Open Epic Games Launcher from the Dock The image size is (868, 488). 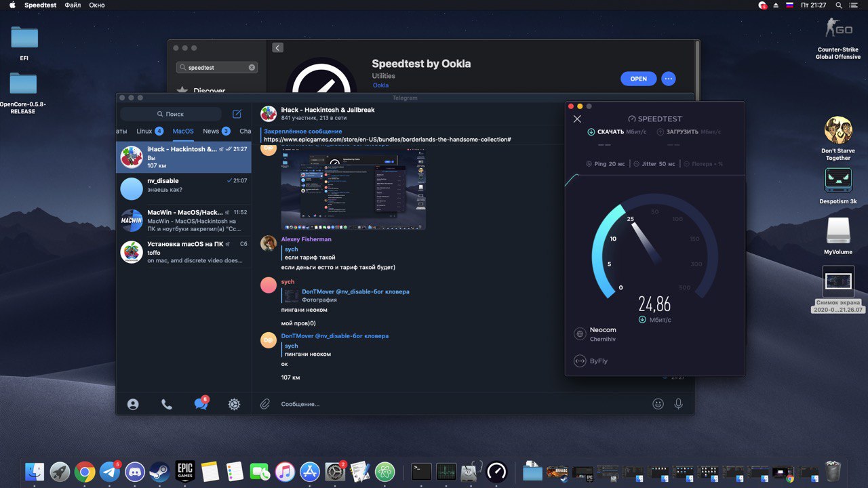click(x=185, y=472)
